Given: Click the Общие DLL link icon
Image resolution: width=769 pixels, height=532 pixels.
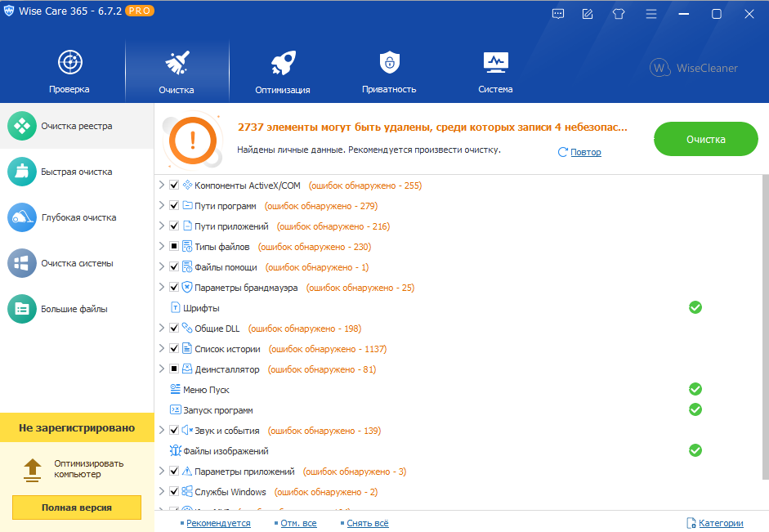Looking at the screenshot, I should (187, 328).
